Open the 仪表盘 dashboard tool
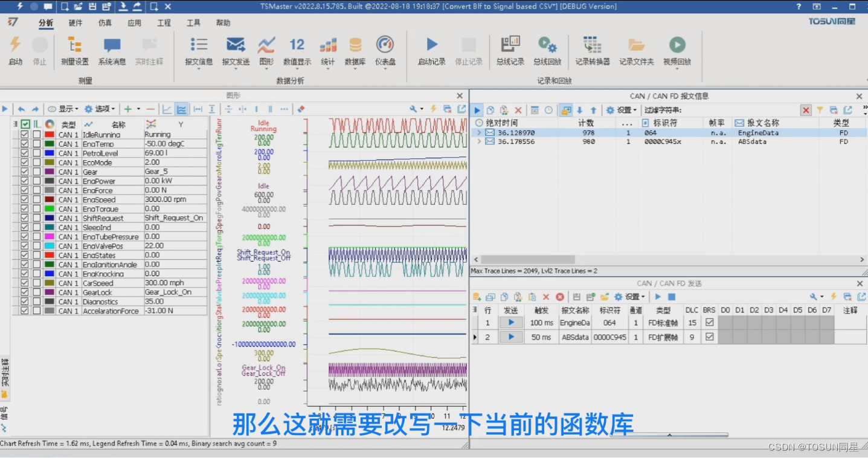This screenshot has width=868, height=458. (385, 51)
